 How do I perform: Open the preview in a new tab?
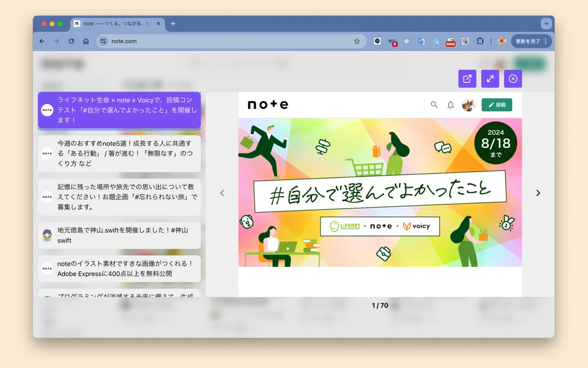[467, 79]
